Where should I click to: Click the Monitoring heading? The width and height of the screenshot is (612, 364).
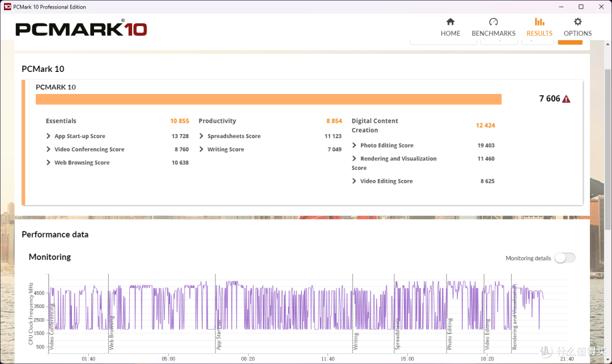[50, 257]
